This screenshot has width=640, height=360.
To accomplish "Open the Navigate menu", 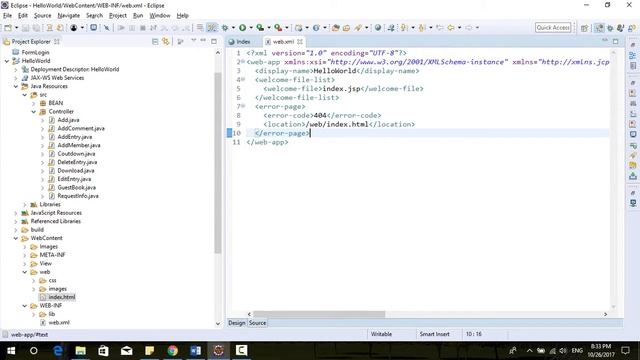I will 69,16.
